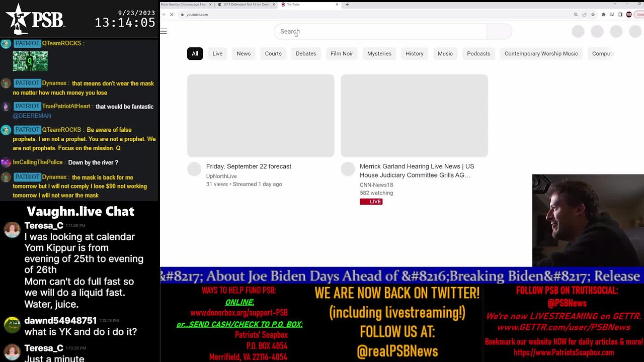Open Merrick Garland Hearing video thumbnail
The image size is (644, 362).
[415, 116]
